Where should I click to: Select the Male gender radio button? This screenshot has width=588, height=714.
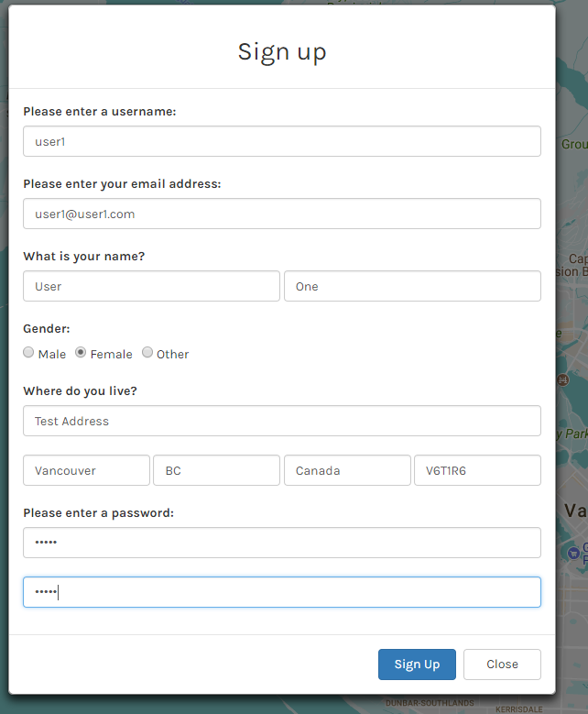[29, 353]
